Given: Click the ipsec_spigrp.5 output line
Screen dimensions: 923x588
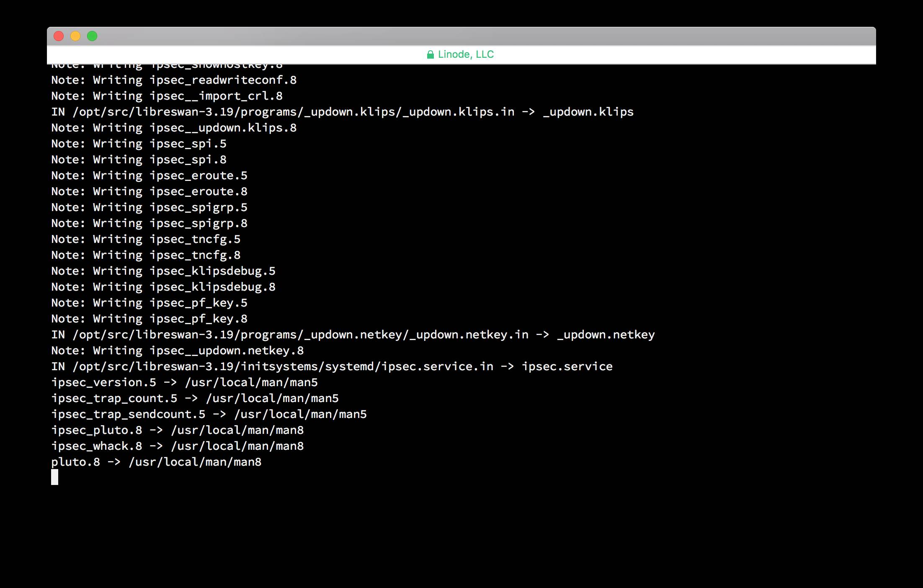Looking at the screenshot, I should pos(149,207).
